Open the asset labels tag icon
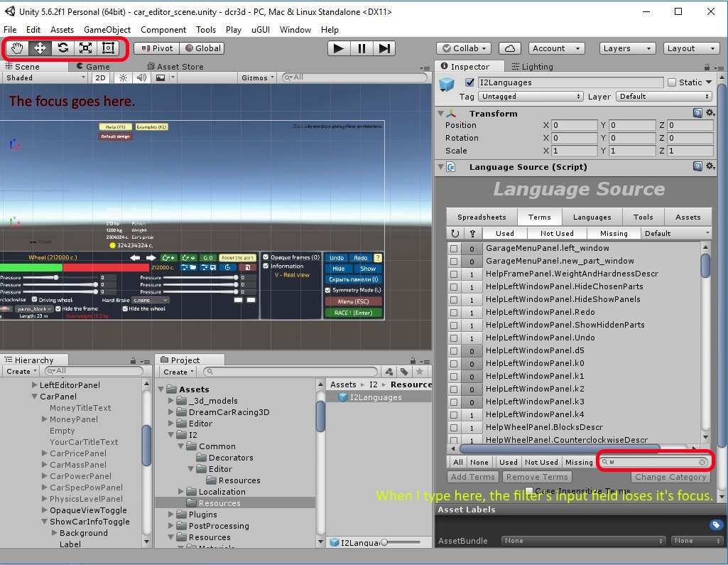Viewport: 728px width, 565px height. [715, 524]
